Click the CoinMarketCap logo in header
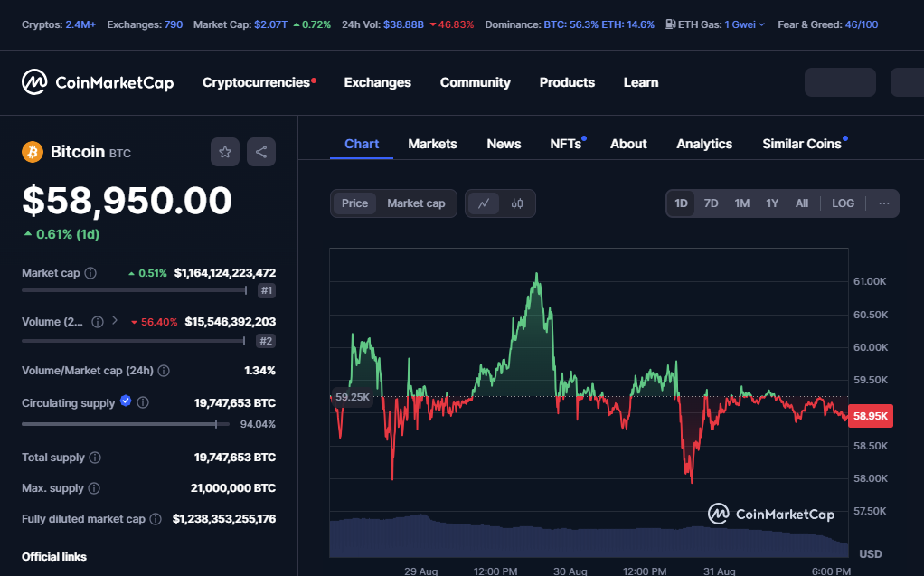Screen dimensions: 924x576 (x=98, y=82)
